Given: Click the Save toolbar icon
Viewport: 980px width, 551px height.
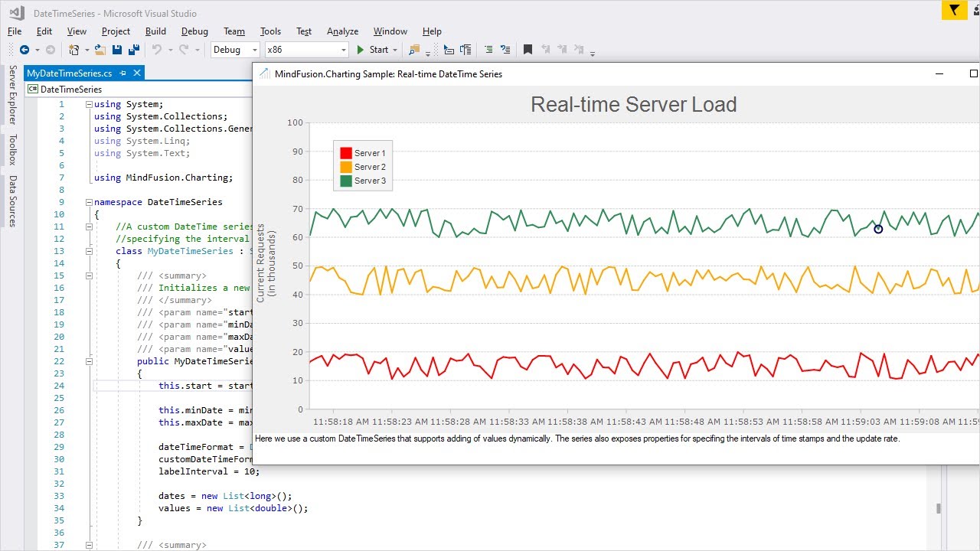Looking at the screenshot, I should (117, 50).
